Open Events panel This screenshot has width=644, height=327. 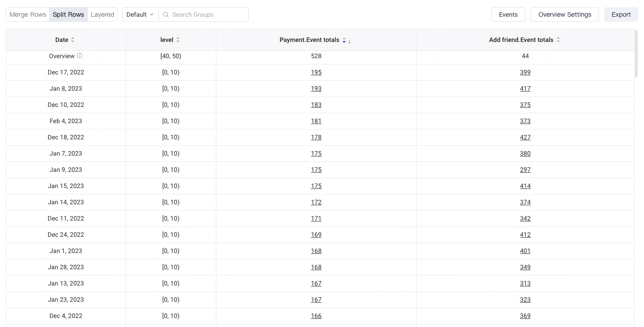pos(508,14)
